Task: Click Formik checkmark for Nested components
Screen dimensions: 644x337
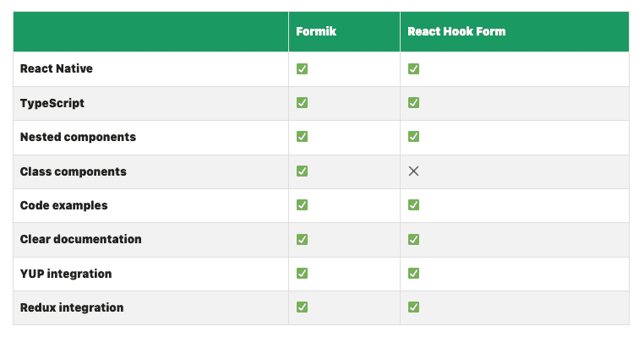Action: point(302,136)
